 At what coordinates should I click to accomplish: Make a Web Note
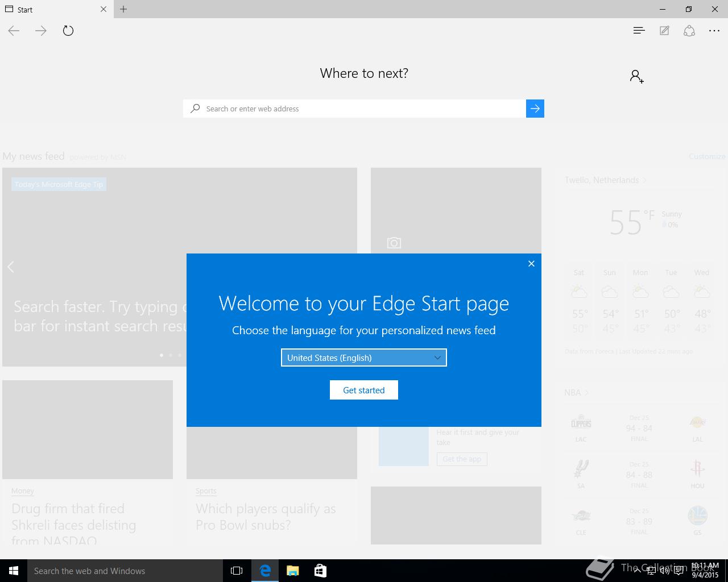pyautogui.click(x=664, y=31)
